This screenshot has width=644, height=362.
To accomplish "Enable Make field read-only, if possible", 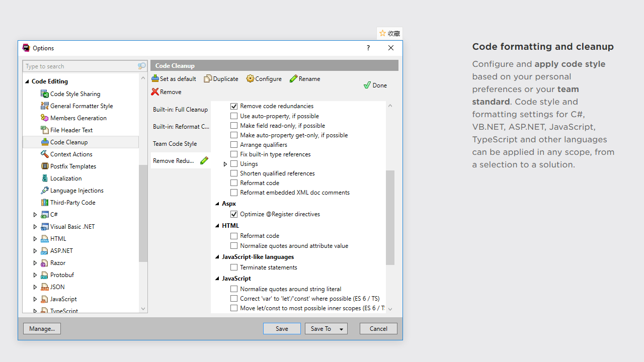I will point(234,126).
